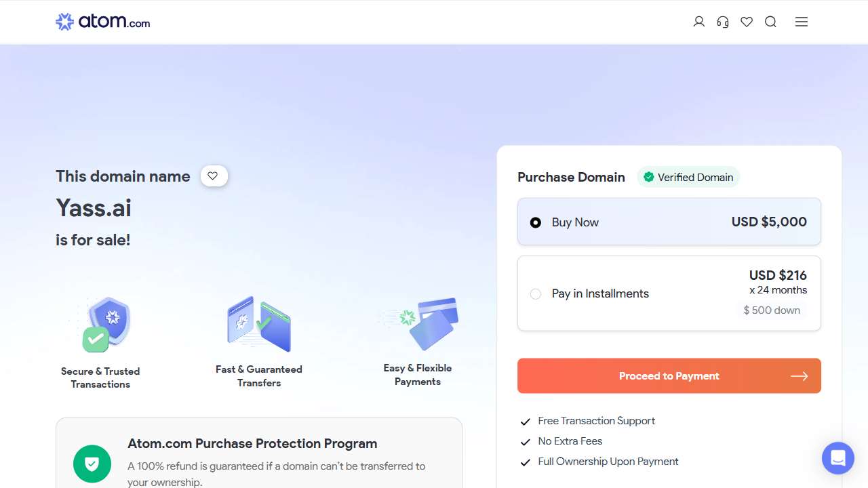Click the Verified Domain badge
868x488 pixels.
tap(688, 178)
